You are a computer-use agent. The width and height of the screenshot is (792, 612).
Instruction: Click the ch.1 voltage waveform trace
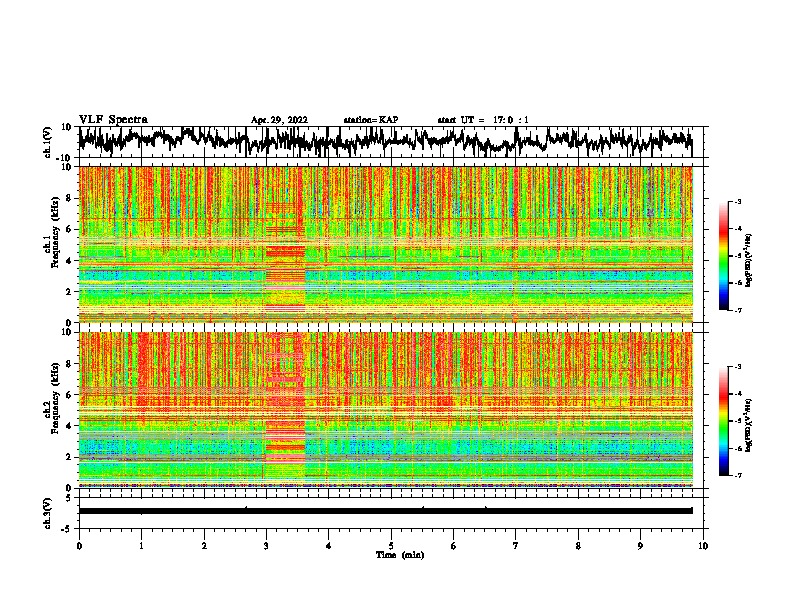385,141
